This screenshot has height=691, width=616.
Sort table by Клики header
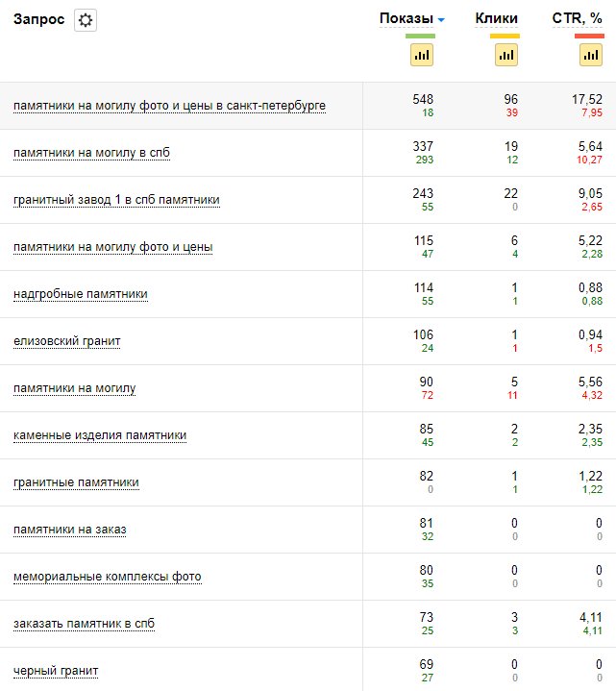pyautogui.click(x=496, y=18)
